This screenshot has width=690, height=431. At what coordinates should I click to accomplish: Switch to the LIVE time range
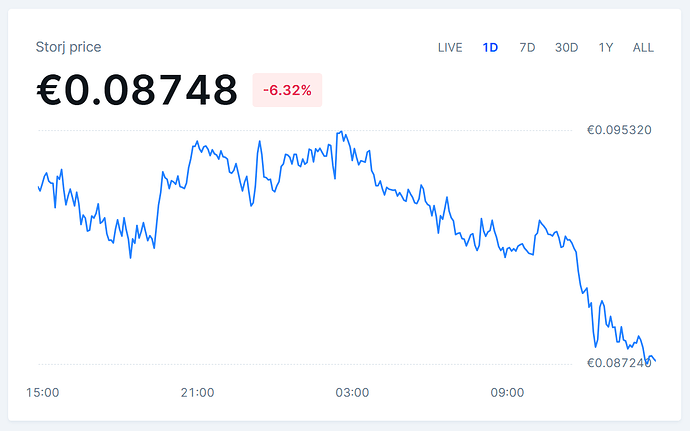coord(450,47)
